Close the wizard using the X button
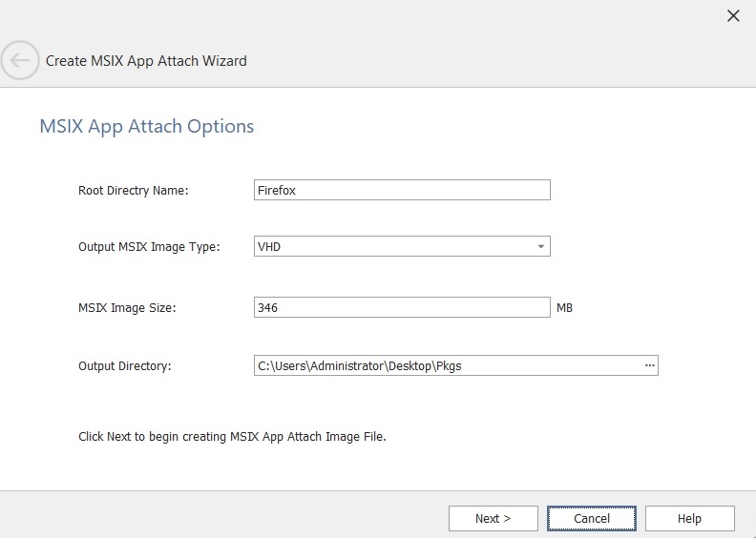This screenshot has width=756, height=539. (733, 15)
